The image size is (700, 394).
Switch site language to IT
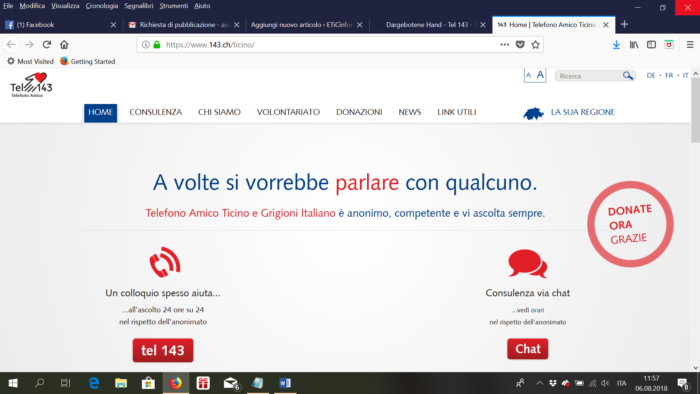coord(685,75)
